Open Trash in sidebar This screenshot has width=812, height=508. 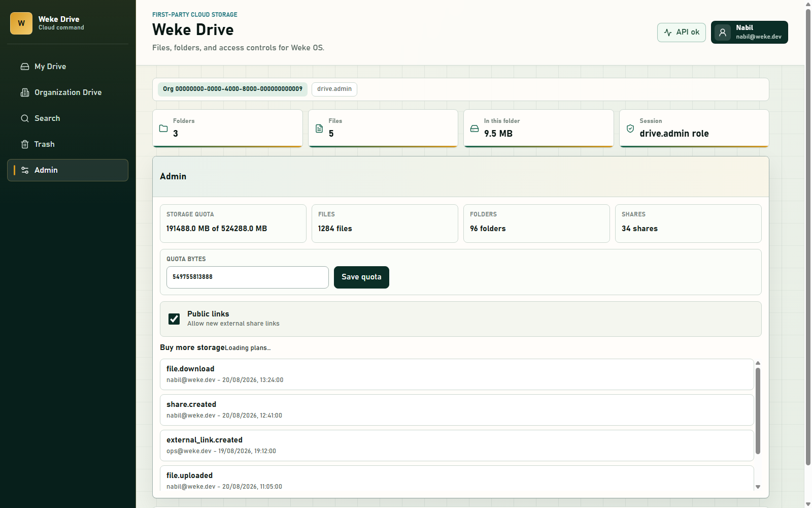pyautogui.click(x=67, y=144)
